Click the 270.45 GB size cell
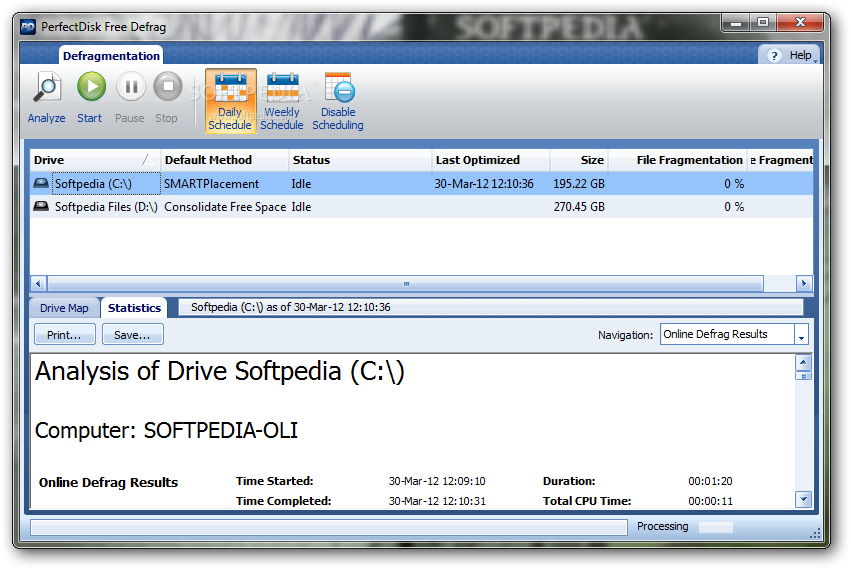 click(x=579, y=207)
